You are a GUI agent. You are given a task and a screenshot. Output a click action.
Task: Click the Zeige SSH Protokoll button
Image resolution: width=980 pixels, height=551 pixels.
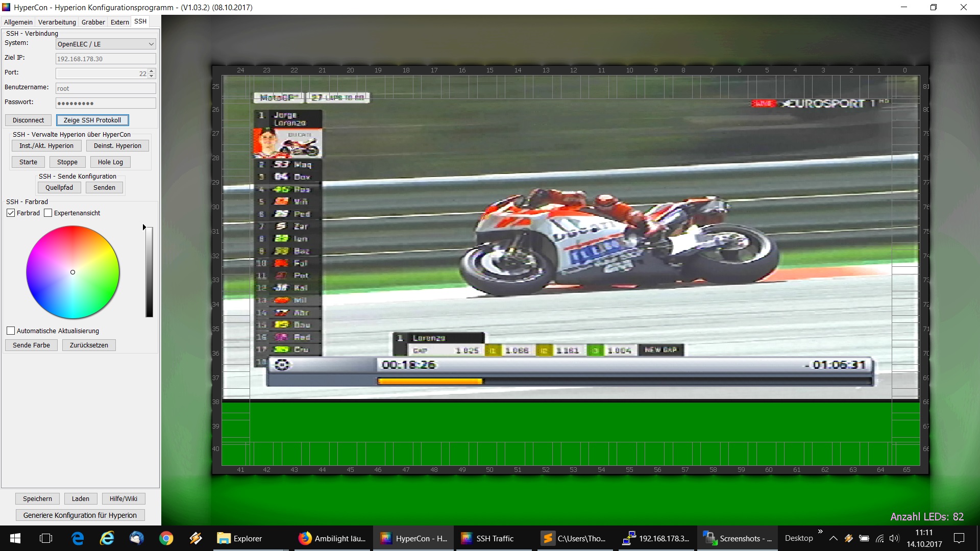coord(92,120)
